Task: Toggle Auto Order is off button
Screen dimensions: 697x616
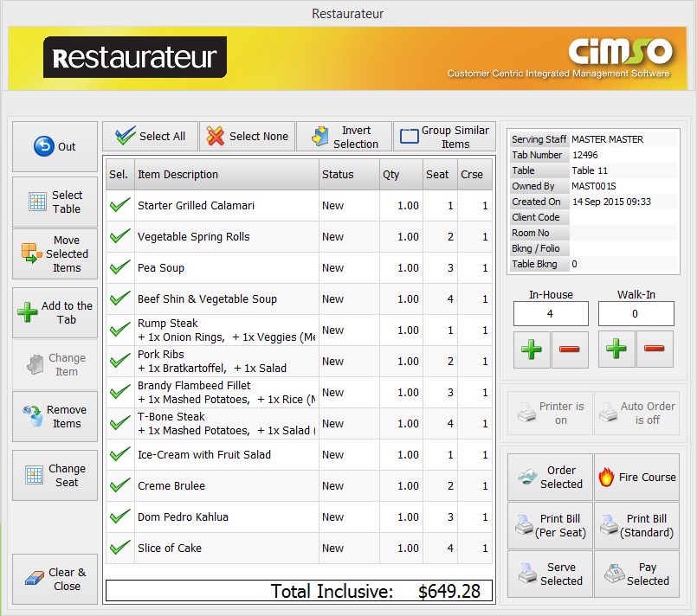Action: pos(636,413)
